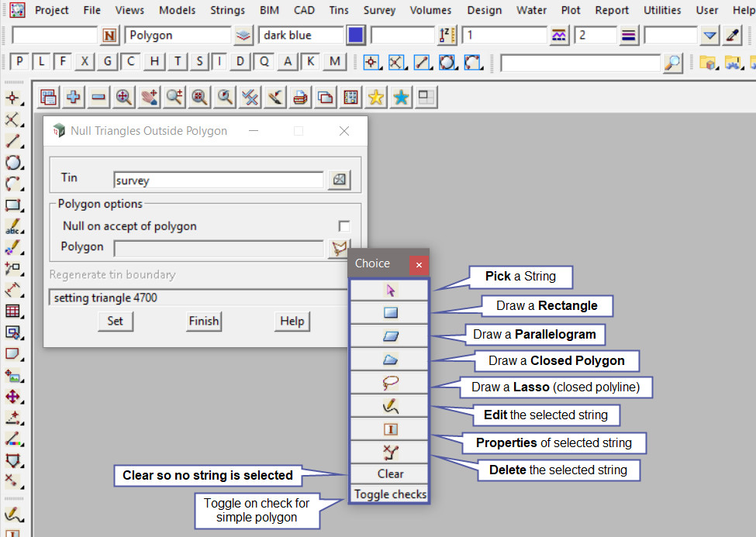Click Toggle checks in Choice panel

389,494
